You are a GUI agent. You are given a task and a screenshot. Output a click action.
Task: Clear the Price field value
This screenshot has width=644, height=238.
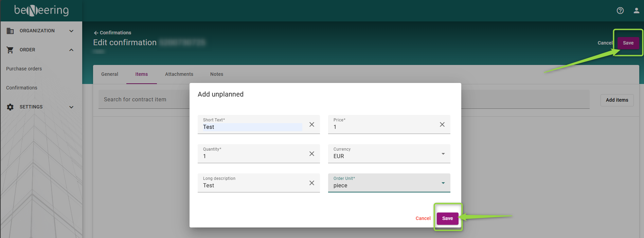(442, 124)
